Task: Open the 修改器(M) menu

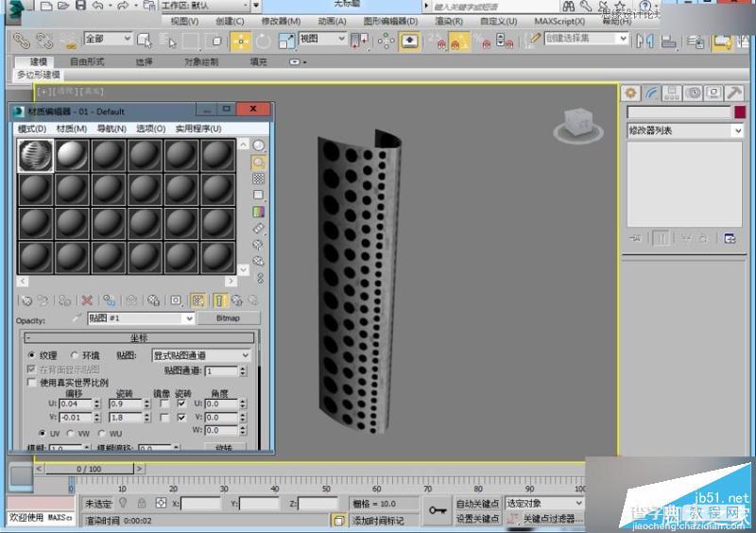Action: [281, 21]
